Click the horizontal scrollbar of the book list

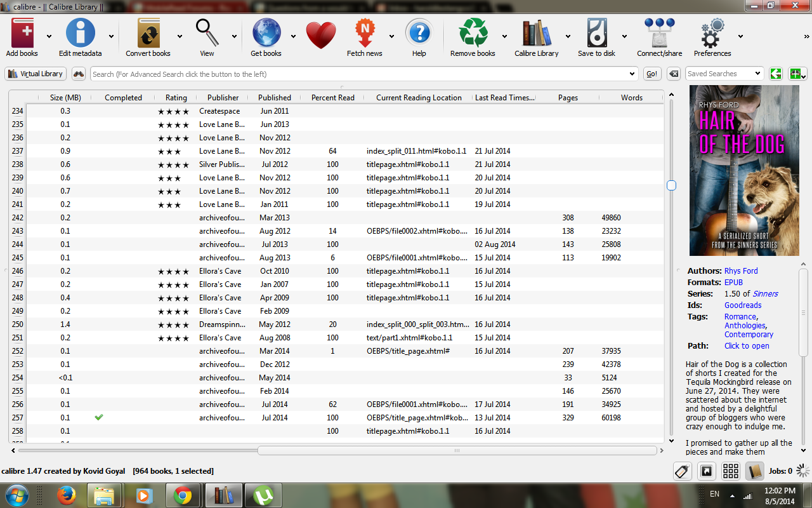pyautogui.click(x=457, y=451)
